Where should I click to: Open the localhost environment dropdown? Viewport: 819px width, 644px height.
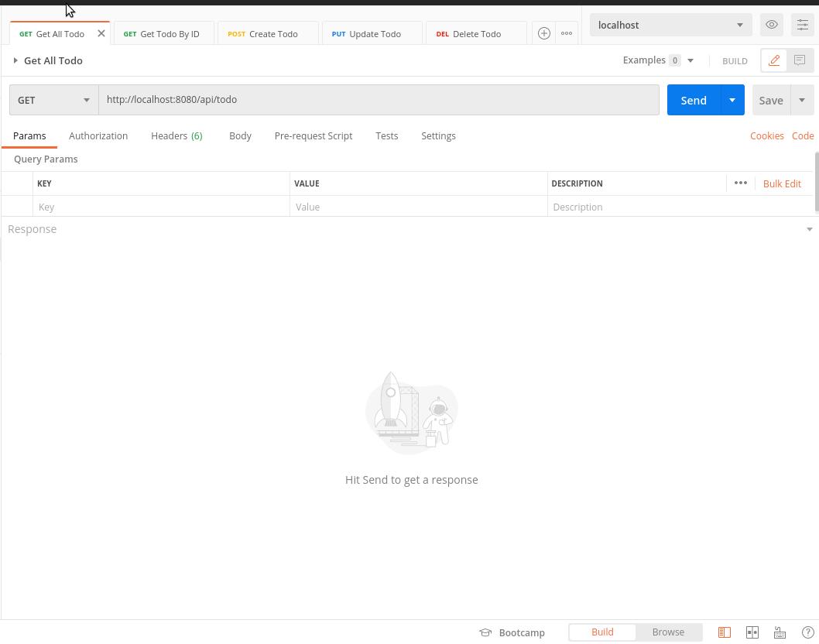(670, 25)
